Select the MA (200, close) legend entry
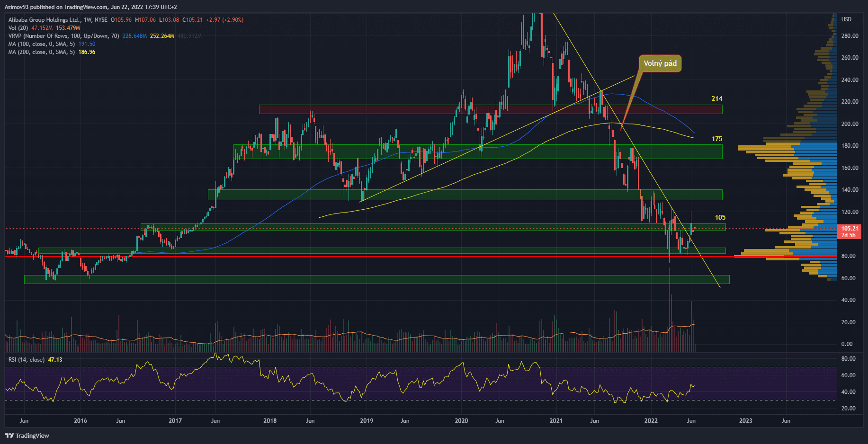Screen dimensions: 868x444 (x=41, y=52)
